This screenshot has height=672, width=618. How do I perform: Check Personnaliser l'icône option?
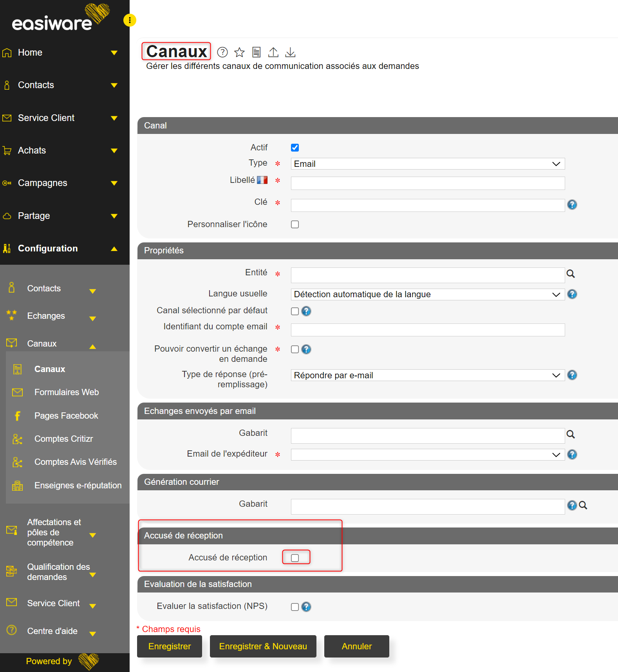295,224
